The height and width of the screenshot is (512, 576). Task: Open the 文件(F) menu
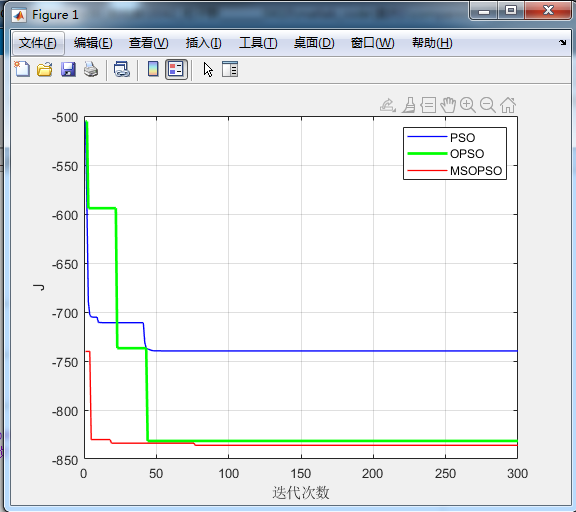click(x=38, y=43)
